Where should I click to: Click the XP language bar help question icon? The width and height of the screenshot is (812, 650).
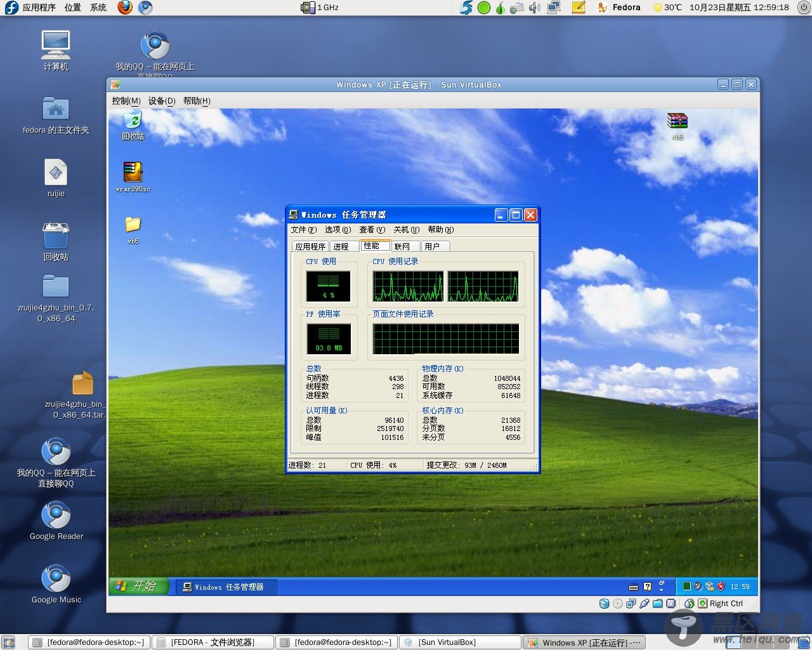(x=647, y=587)
